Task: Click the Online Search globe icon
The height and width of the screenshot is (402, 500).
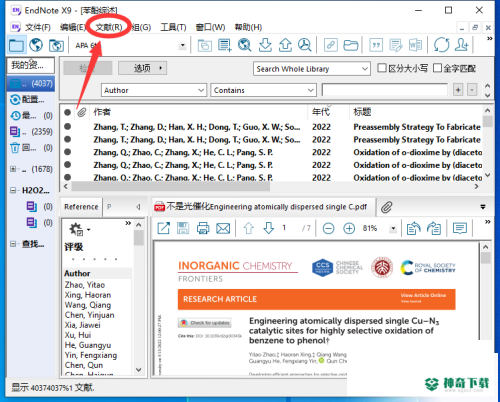Action: pyautogui.click(x=244, y=45)
